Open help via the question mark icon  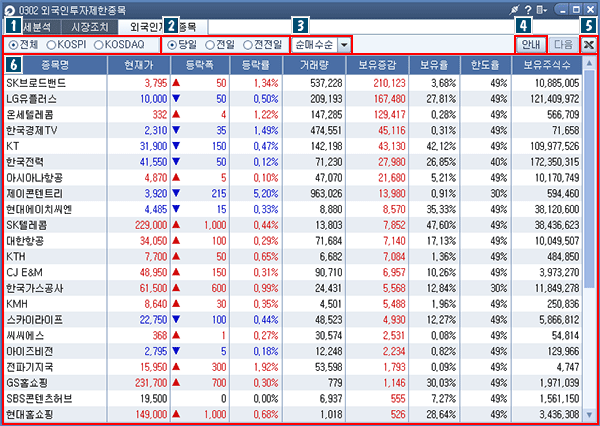(528, 10)
